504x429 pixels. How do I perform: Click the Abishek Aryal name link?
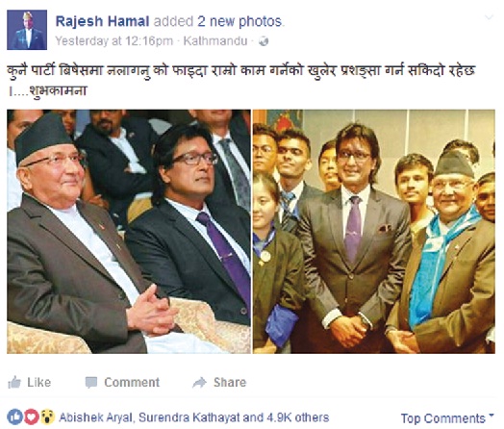[x=96, y=417]
